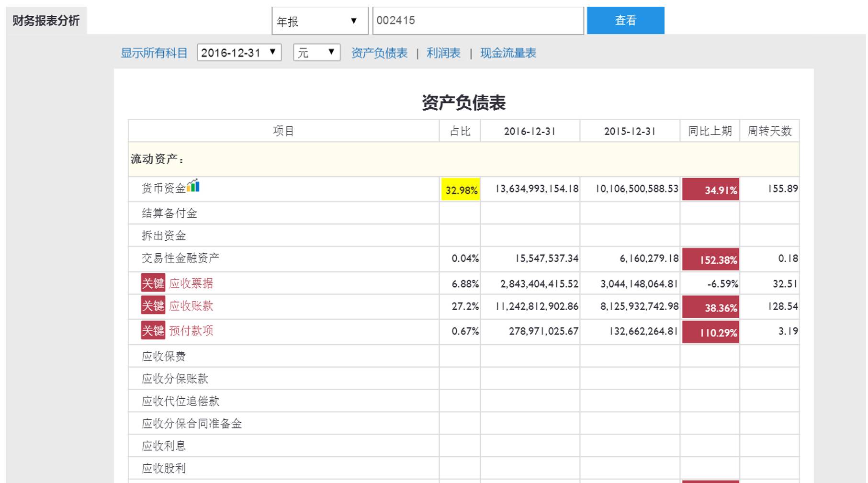Select the 预付款项 item label

coord(191,331)
